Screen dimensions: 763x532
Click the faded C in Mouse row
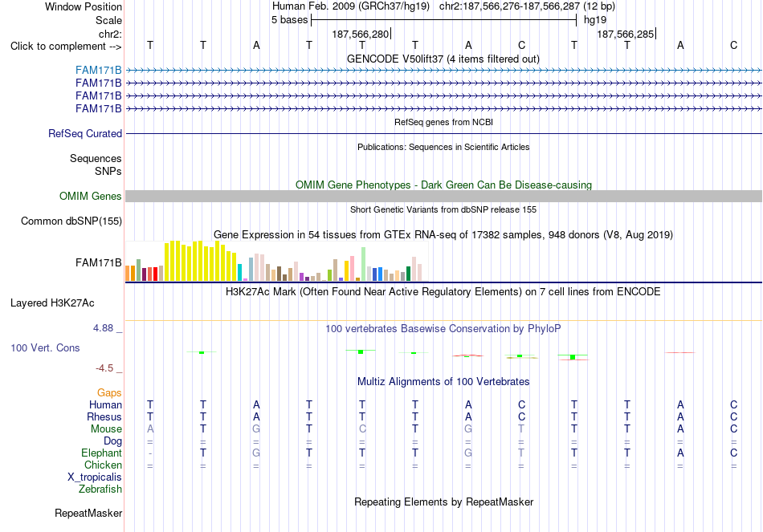pos(362,429)
